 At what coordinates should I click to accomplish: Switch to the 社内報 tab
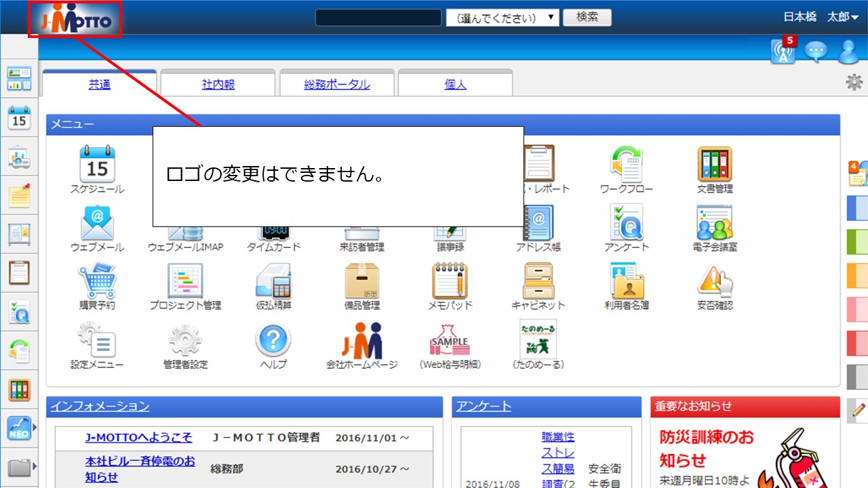click(218, 84)
